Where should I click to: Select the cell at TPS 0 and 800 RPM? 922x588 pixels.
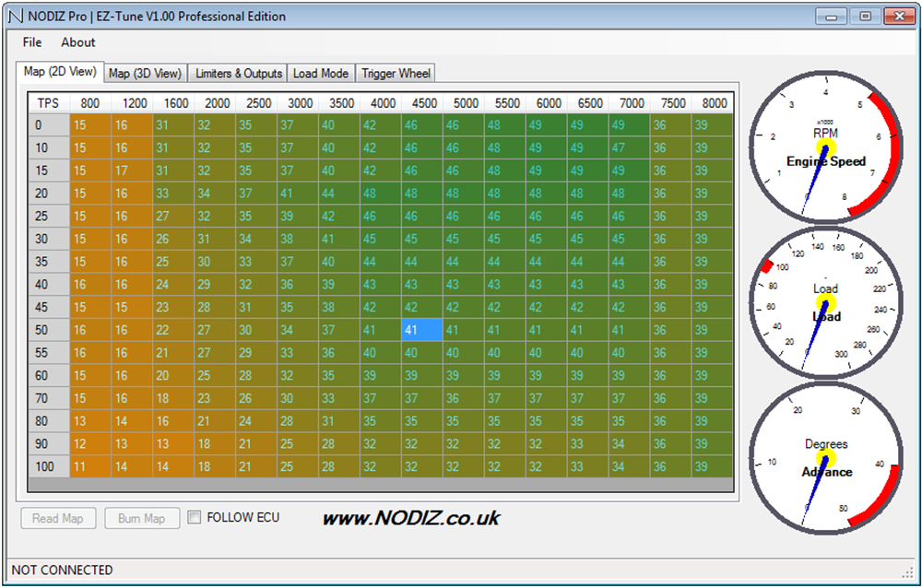[x=90, y=125]
